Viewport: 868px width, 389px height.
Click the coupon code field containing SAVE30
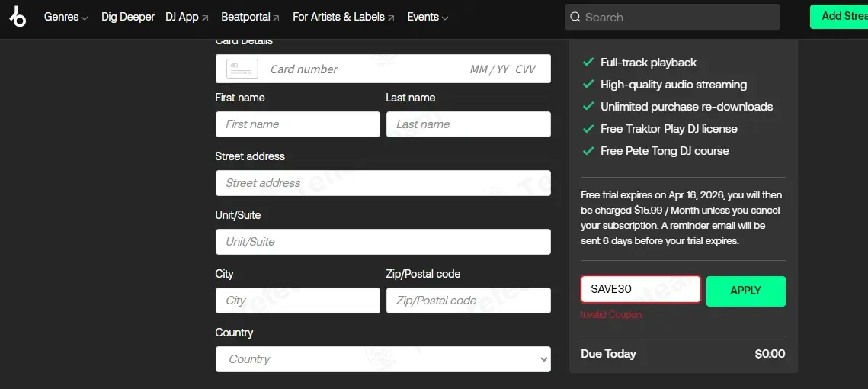click(640, 289)
